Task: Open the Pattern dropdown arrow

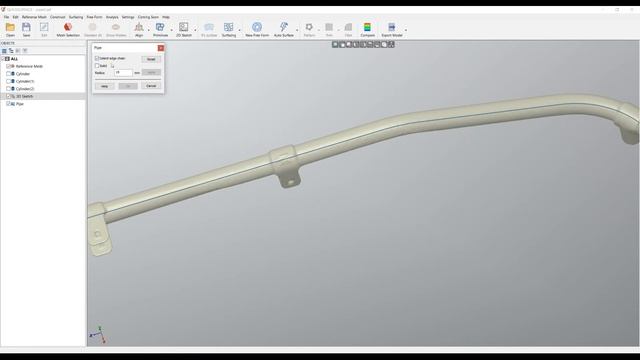Action: (319, 30)
